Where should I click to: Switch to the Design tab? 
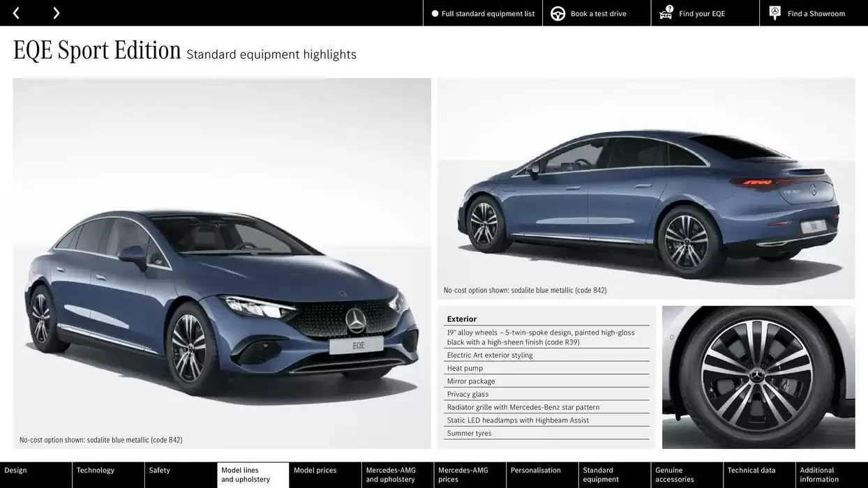[36, 475]
